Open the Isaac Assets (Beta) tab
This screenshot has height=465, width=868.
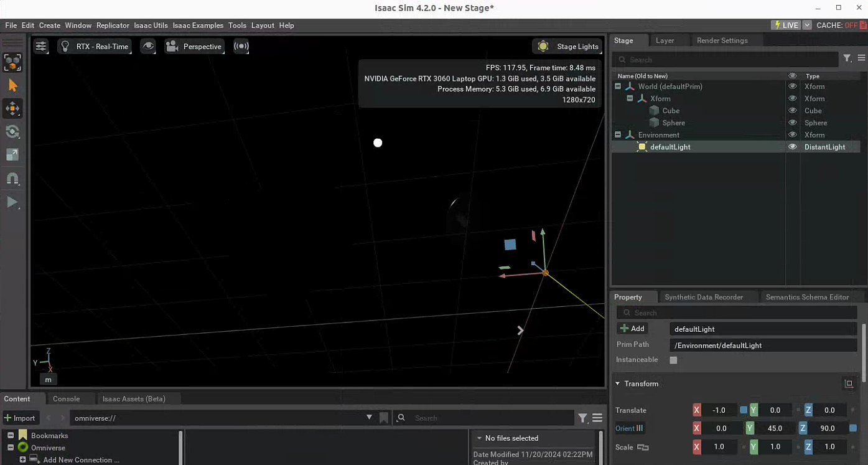134,399
